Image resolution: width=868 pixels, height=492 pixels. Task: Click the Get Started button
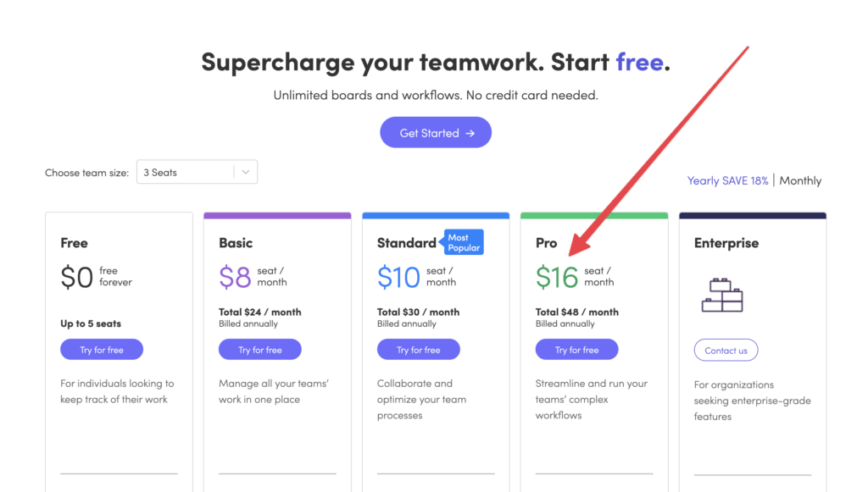436,133
